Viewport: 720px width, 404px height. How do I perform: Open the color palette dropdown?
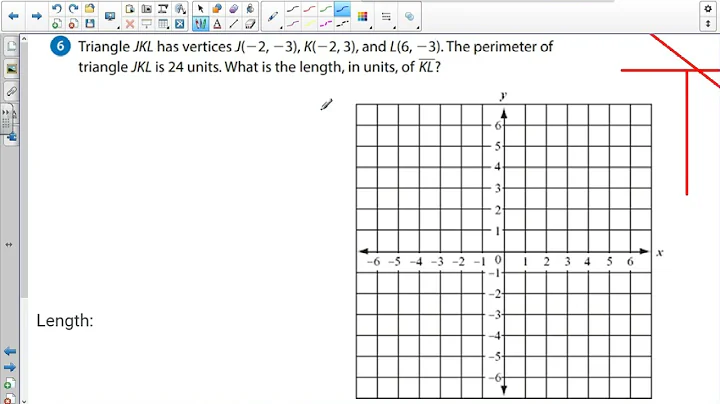click(x=363, y=17)
